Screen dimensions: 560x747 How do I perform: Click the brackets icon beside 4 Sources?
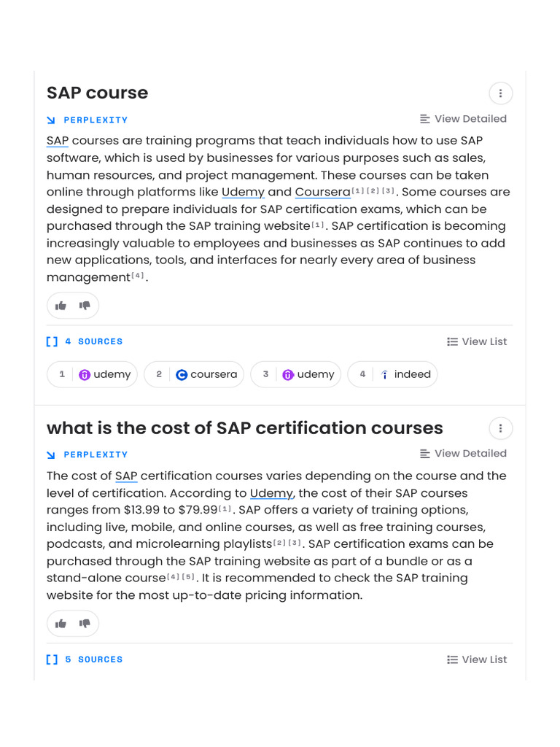[52, 341]
